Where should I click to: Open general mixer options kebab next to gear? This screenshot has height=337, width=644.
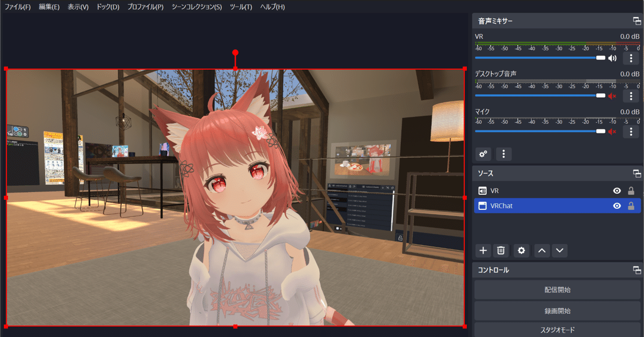(503, 154)
